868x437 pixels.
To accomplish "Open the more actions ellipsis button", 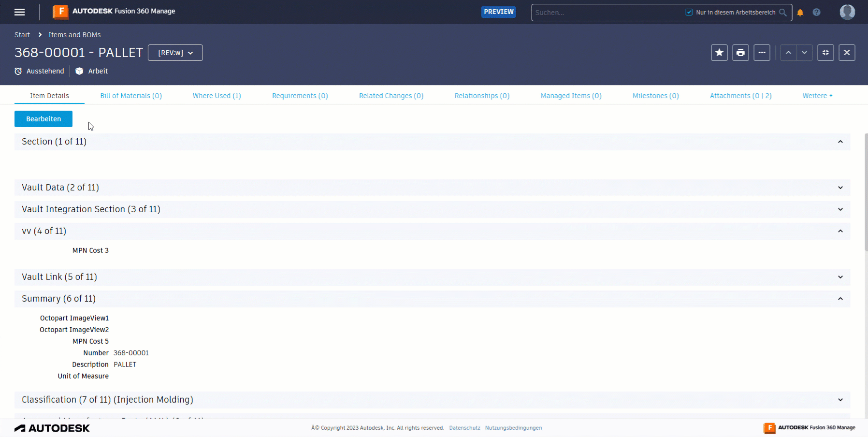I will point(762,53).
